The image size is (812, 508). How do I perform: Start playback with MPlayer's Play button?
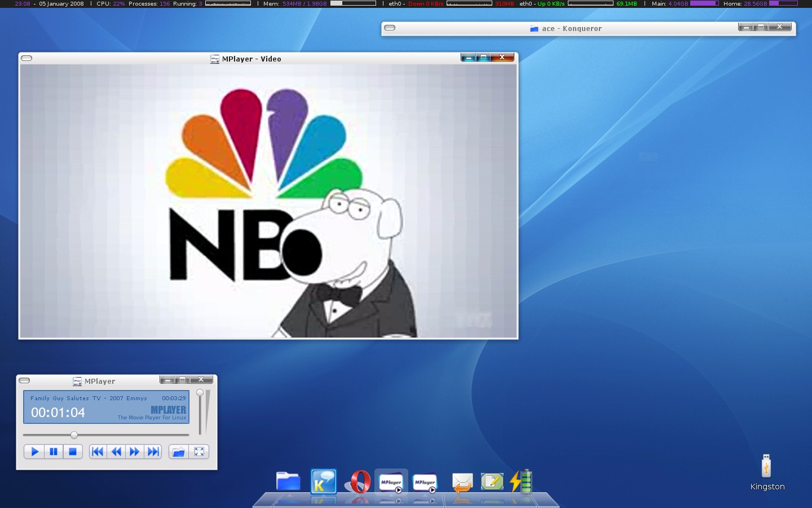[x=34, y=452]
